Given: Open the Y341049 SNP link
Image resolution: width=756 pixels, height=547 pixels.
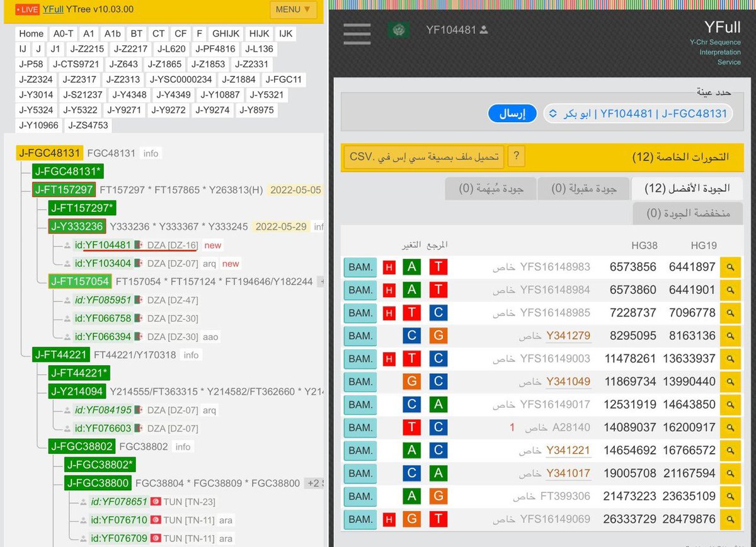Looking at the screenshot, I should point(568,381).
